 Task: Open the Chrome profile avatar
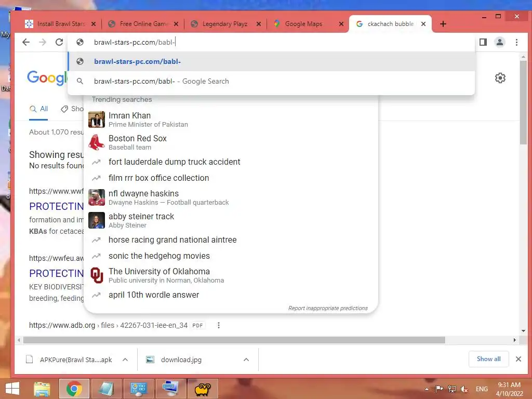click(500, 42)
